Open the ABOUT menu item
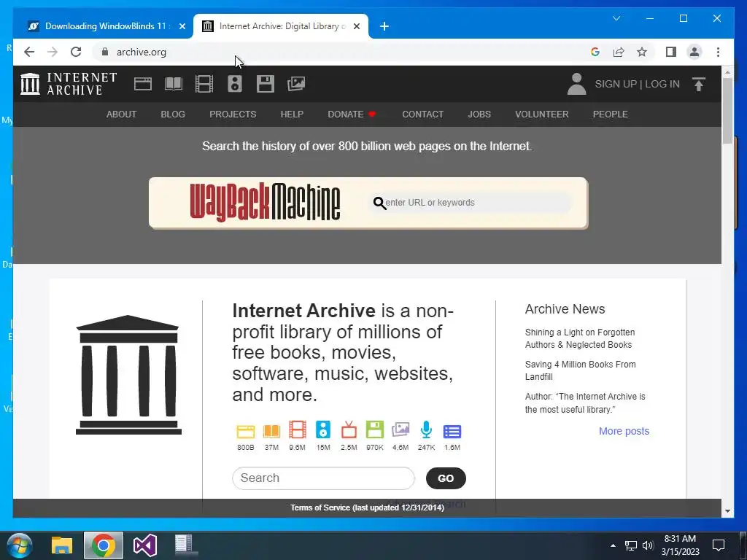 tap(121, 114)
